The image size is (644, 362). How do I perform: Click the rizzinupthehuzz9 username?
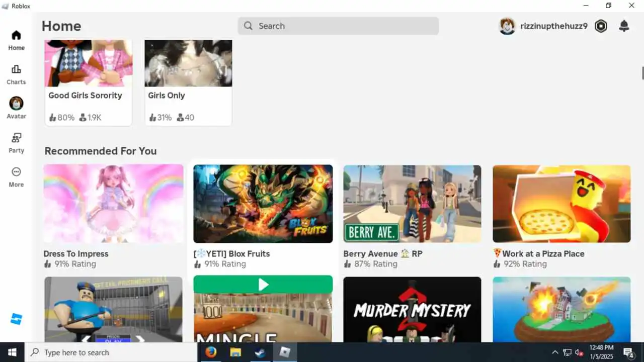tap(554, 26)
